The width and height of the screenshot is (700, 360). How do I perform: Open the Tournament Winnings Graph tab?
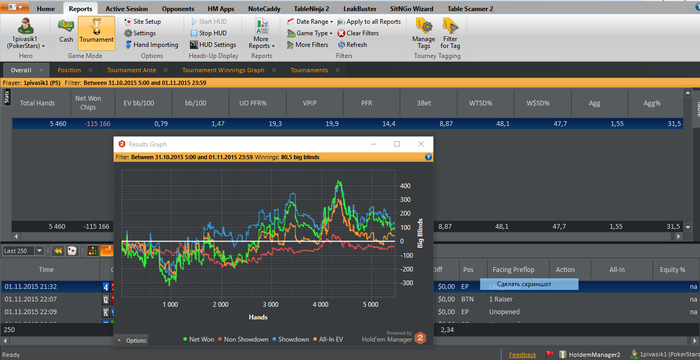[223, 70]
